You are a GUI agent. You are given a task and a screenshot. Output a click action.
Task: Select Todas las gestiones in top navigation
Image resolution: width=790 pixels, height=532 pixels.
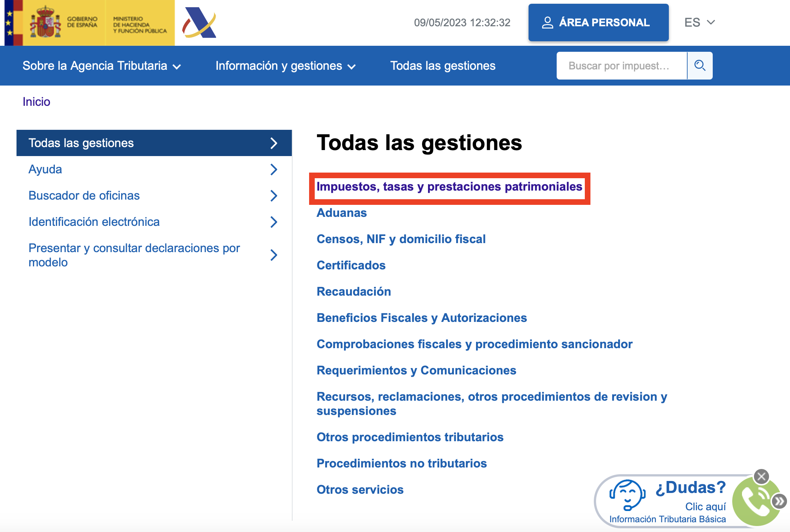tap(443, 66)
